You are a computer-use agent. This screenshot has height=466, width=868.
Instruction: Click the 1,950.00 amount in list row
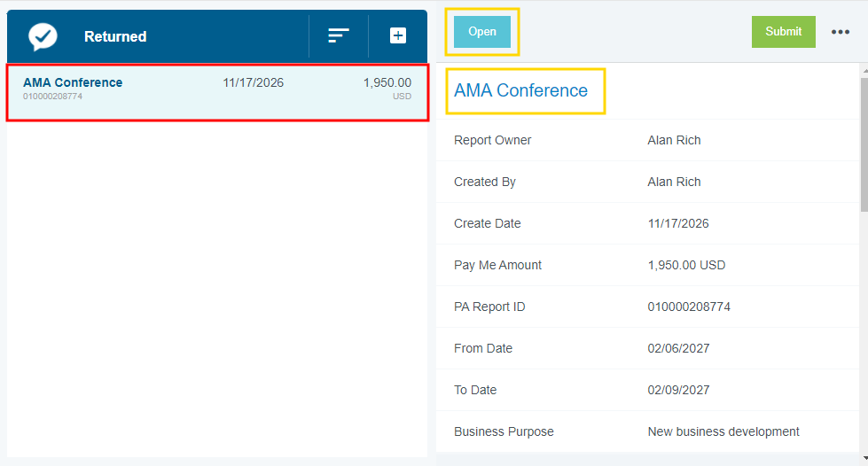tap(387, 82)
